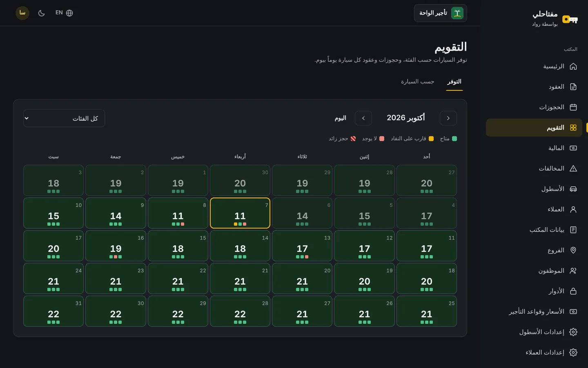This screenshot has width=588, height=368.
Task: Click the person icon beside العملاء
Action: (x=573, y=209)
